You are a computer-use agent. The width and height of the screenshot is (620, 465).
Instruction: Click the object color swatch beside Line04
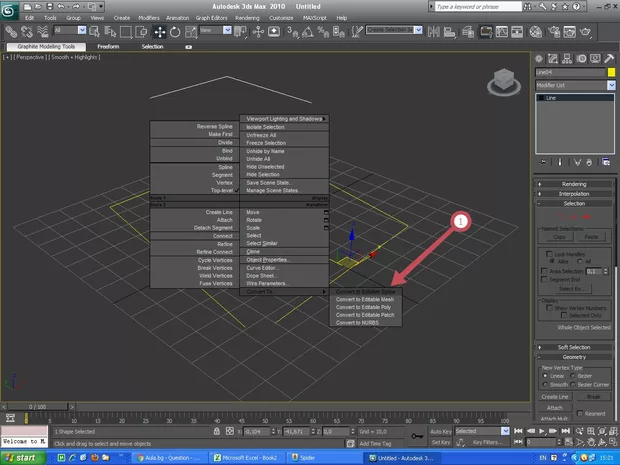(610, 72)
